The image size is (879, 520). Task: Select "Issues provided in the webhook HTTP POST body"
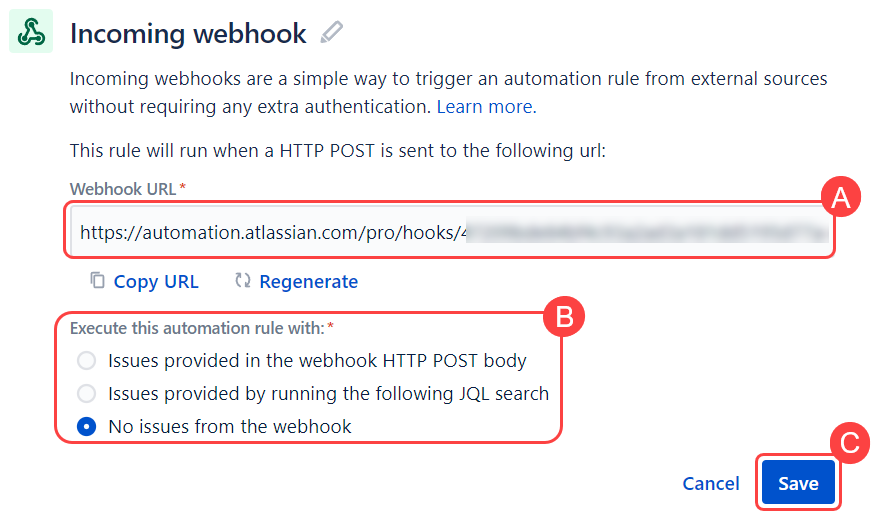[x=88, y=360]
